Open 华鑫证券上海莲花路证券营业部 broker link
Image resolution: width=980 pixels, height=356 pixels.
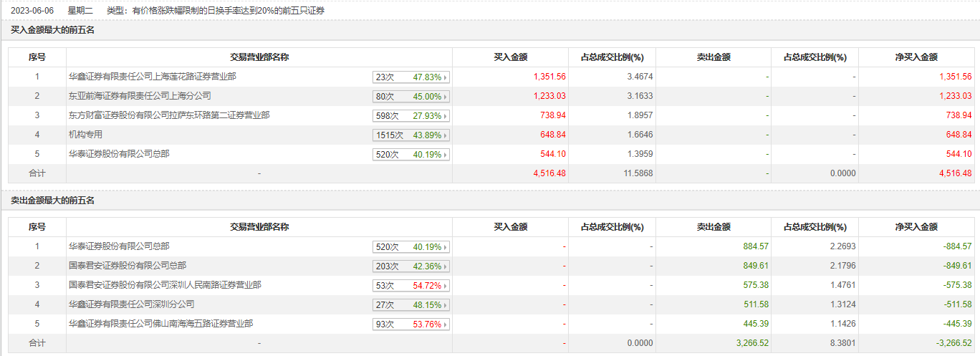pos(152,77)
